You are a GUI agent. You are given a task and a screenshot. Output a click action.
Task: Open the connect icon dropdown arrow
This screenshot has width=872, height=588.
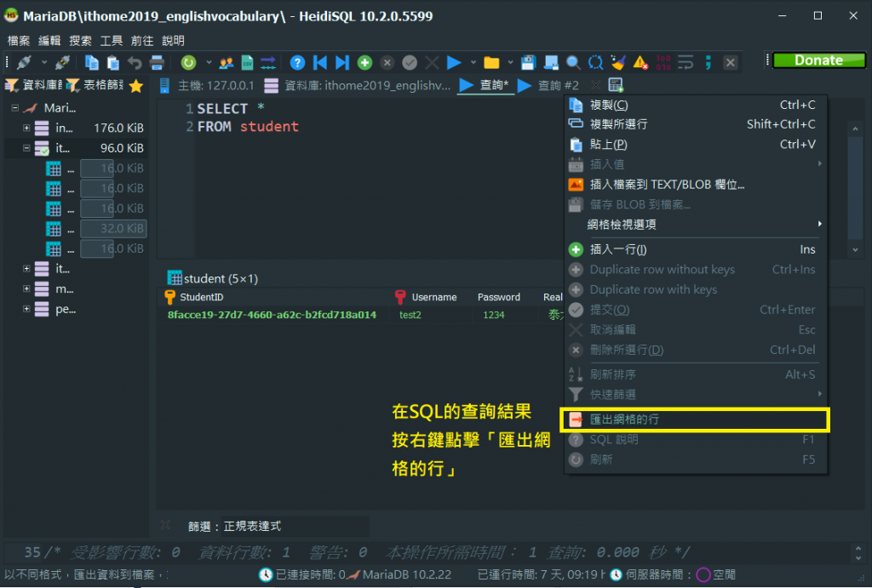click(44, 62)
